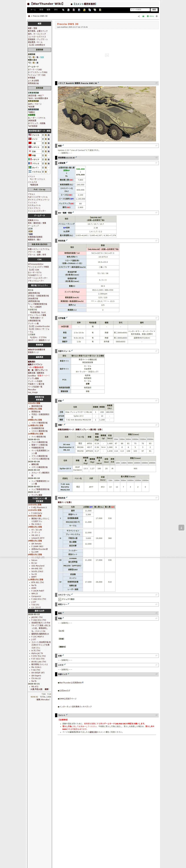Open the 新規 menu in the top bar
Image resolution: width=186 pixels, height=868 pixels.
click(41, 10)
